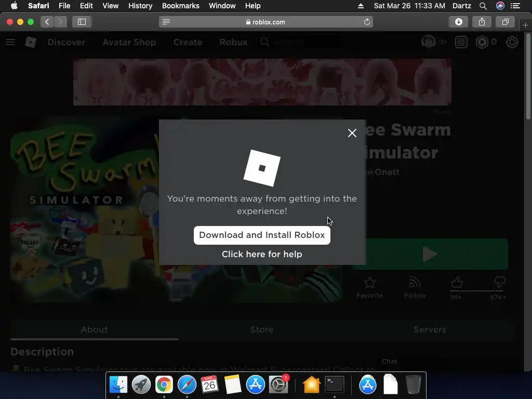Like with thumbs up icon

pos(457,282)
